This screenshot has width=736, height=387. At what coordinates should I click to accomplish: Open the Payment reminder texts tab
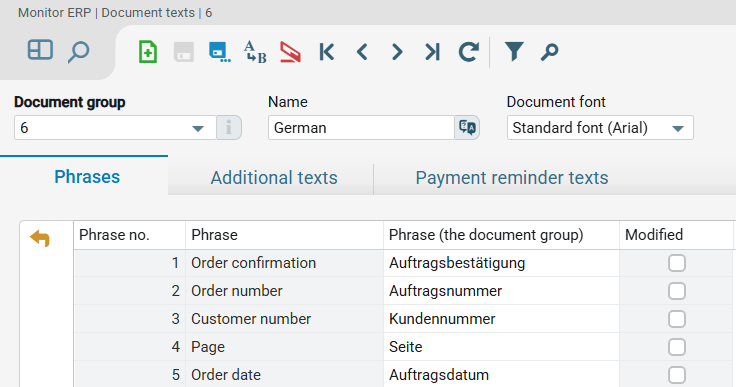(x=512, y=178)
